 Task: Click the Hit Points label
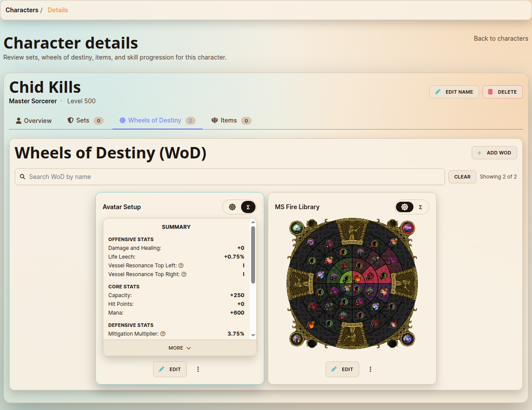121,304
